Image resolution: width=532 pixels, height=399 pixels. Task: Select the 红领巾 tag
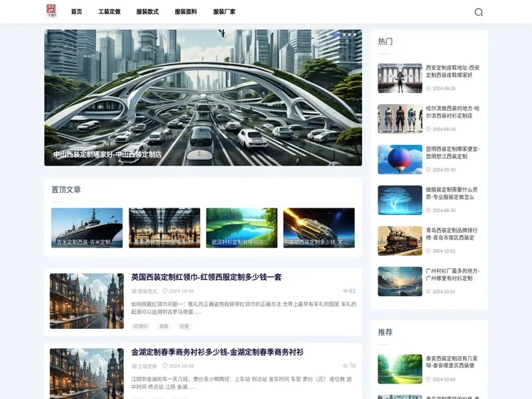click(x=140, y=326)
